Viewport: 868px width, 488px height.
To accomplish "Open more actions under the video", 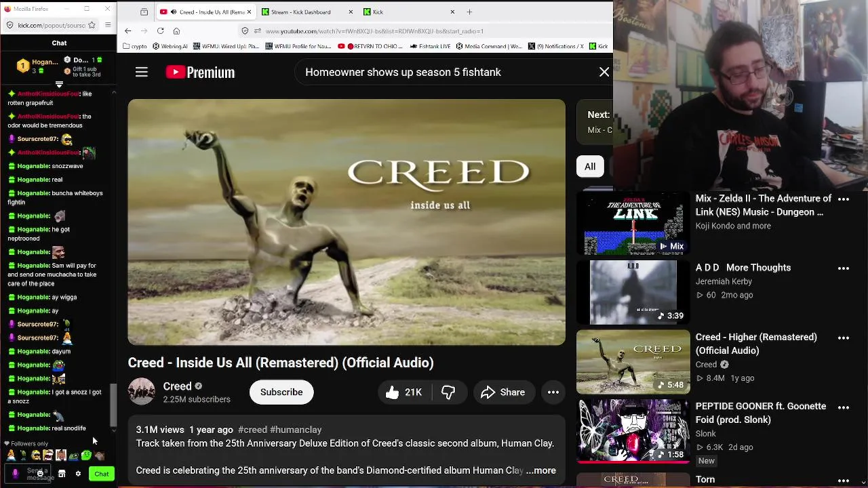I will click(x=553, y=392).
